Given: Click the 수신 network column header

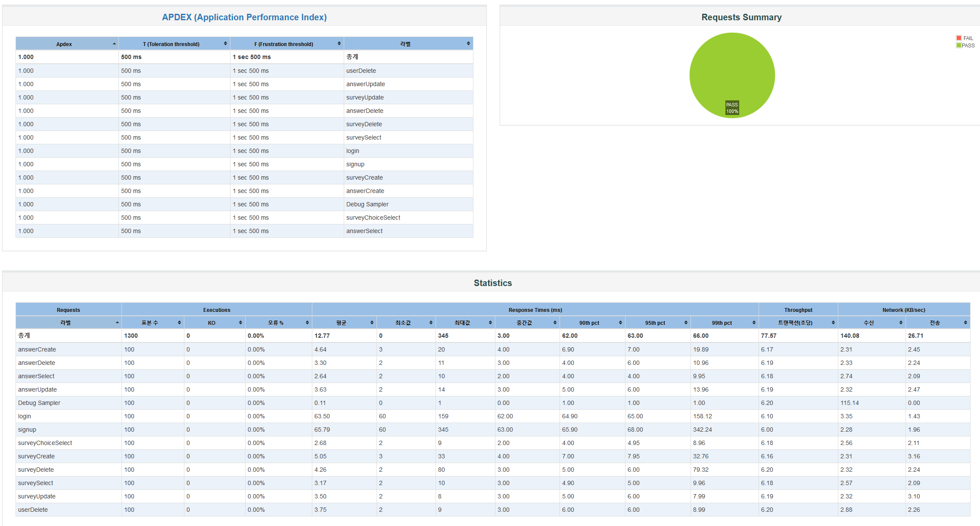Looking at the screenshot, I should click(x=868, y=323).
